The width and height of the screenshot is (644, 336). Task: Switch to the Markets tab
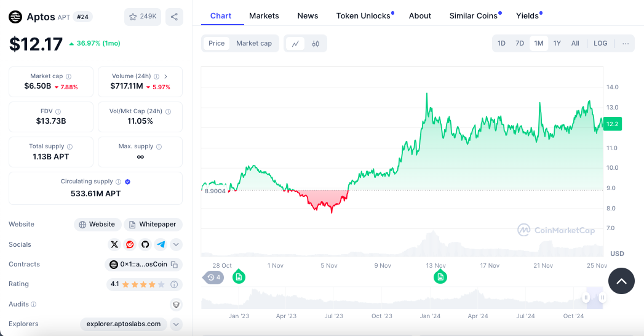pos(264,16)
